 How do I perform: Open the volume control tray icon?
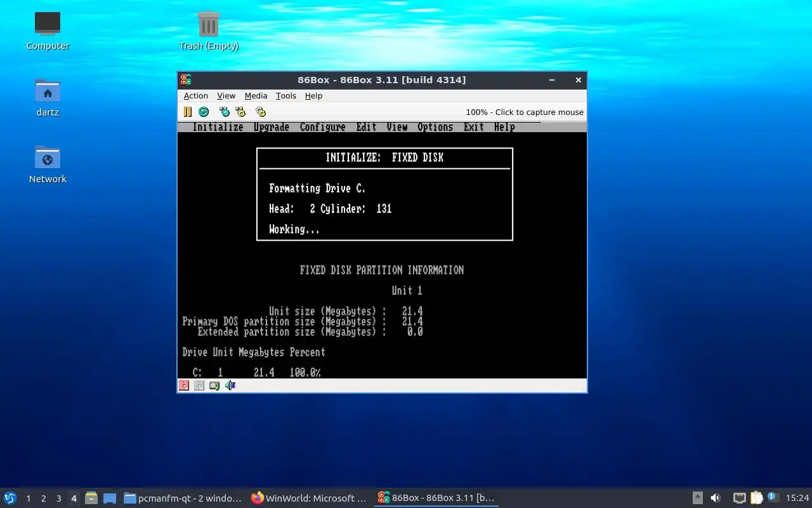(x=716, y=498)
